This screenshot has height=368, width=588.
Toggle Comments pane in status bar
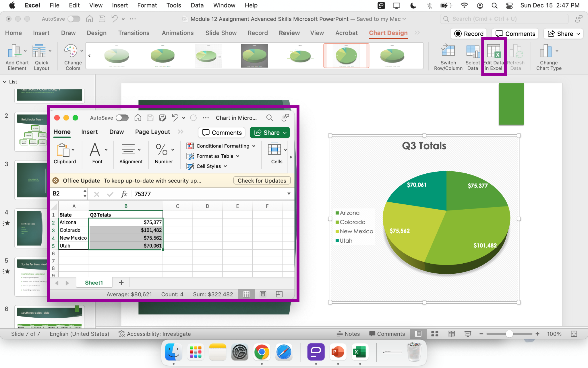click(x=387, y=334)
